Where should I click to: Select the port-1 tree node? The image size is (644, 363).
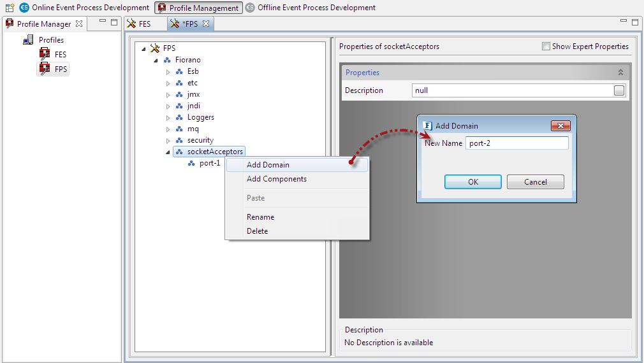[x=210, y=163]
